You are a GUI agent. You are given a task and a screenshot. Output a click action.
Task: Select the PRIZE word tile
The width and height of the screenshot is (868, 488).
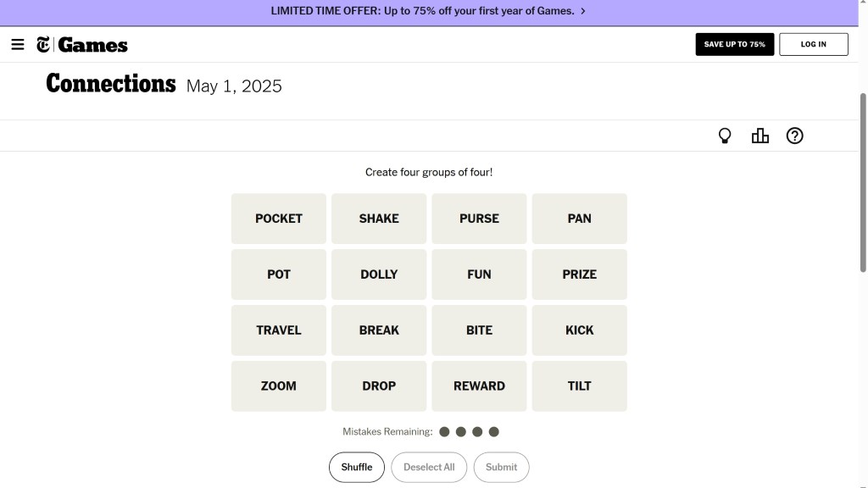[579, 274]
